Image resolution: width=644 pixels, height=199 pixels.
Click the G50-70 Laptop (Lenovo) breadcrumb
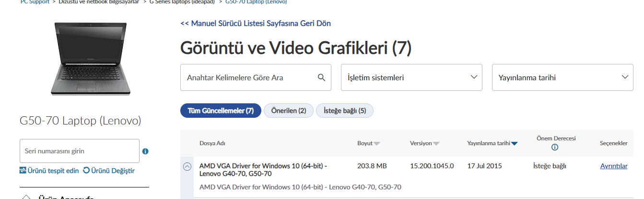click(x=256, y=2)
